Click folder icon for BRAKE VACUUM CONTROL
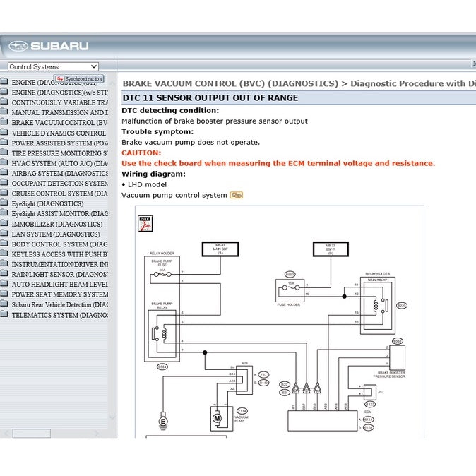476x476 pixels. tap(4, 122)
